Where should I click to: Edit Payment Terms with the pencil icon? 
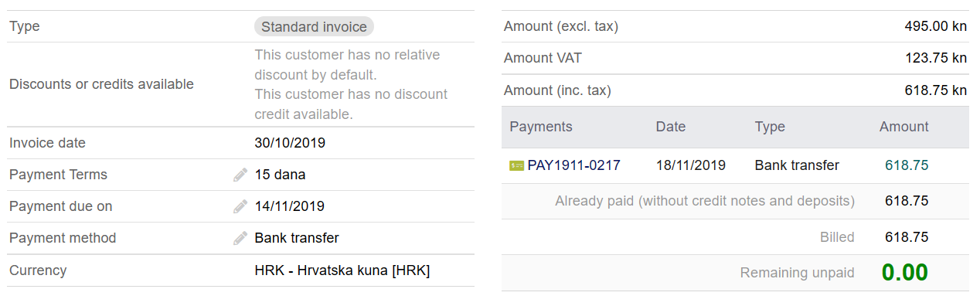[x=240, y=175]
